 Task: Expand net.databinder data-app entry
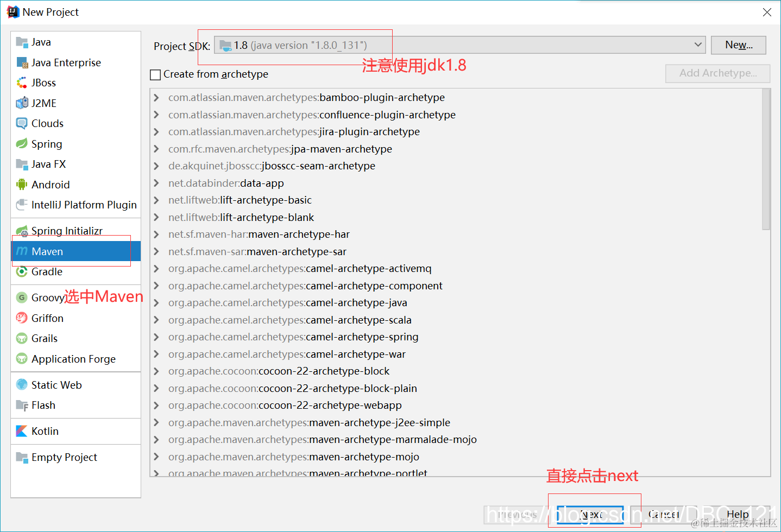click(156, 183)
